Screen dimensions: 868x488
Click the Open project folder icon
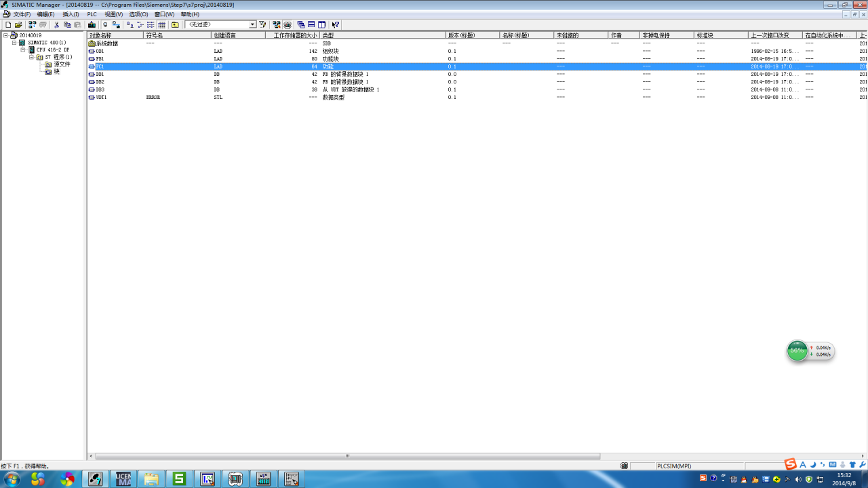click(x=18, y=24)
